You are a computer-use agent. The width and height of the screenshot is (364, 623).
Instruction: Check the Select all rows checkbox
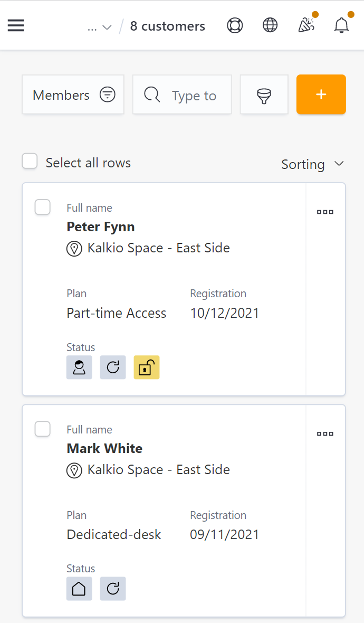coord(30,162)
